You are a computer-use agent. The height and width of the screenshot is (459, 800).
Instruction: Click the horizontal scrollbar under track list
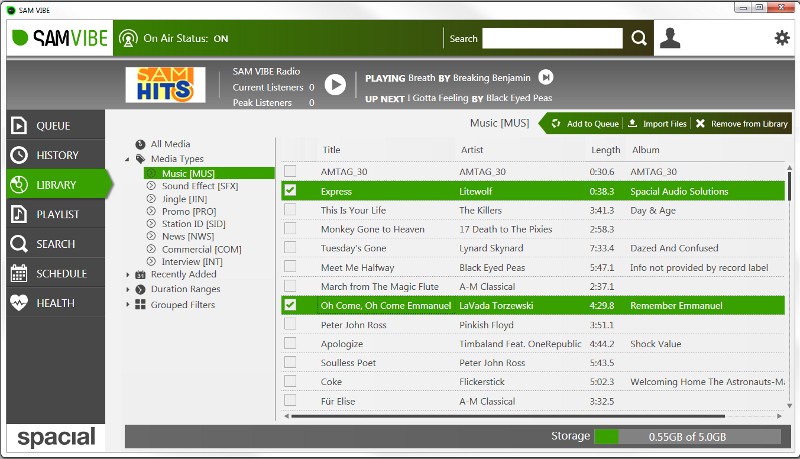[x=508, y=416]
